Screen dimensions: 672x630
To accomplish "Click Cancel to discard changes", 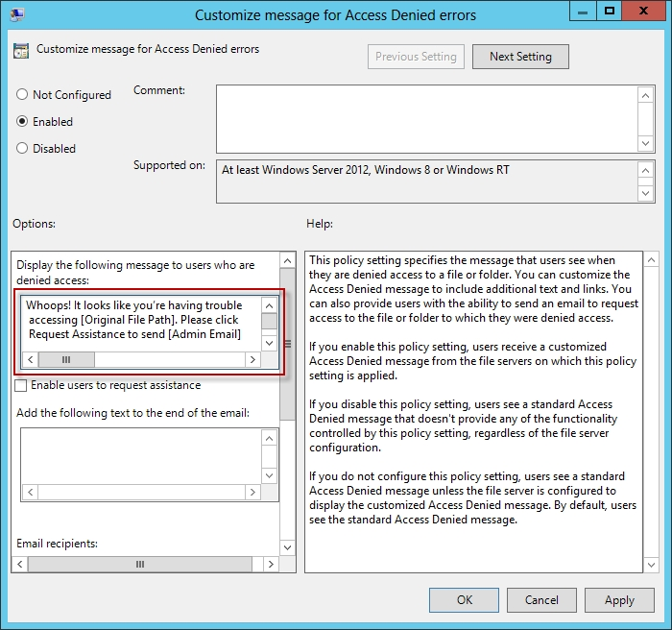I will 541,599.
